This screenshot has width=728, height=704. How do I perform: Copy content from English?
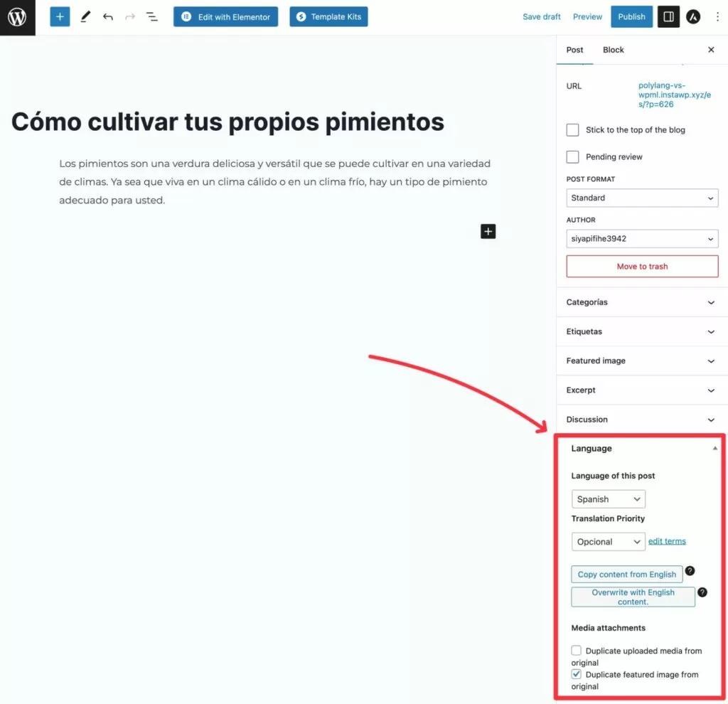click(627, 574)
